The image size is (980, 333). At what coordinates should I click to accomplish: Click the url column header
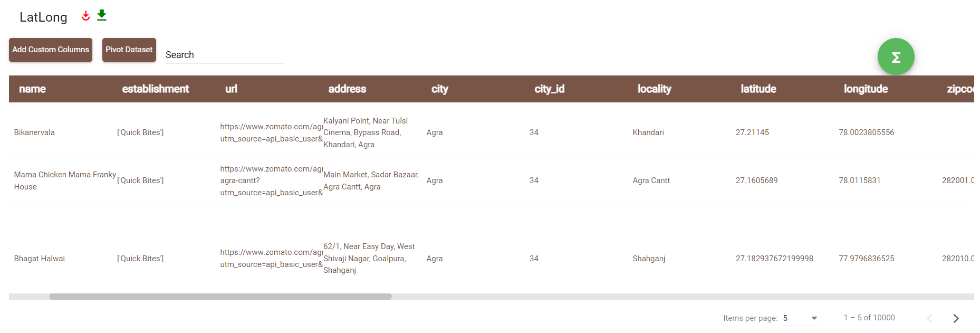click(231, 89)
